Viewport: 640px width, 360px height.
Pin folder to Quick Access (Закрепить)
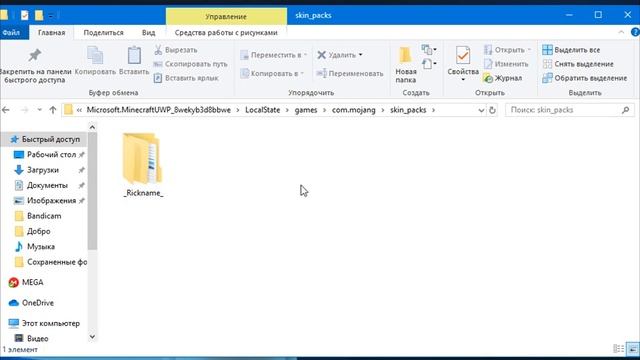coord(35,65)
